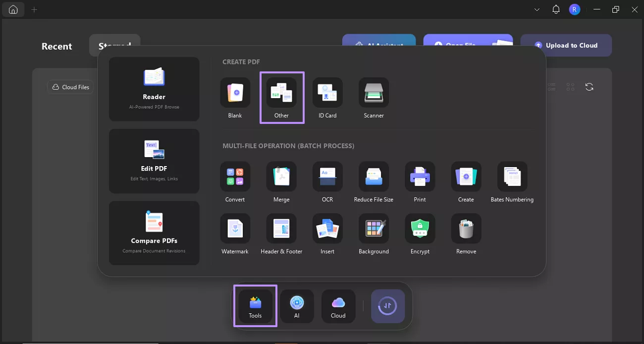Open notifications from the bell icon
The width and height of the screenshot is (644, 344).
point(555,9)
